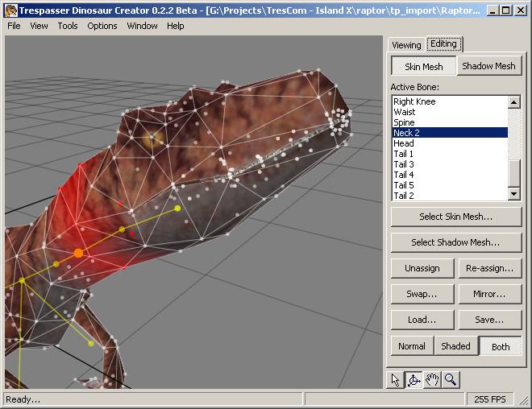Select the arrow pointer tool
This screenshot has height=409, width=532.
pyautogui.click(x=395, y=379)
